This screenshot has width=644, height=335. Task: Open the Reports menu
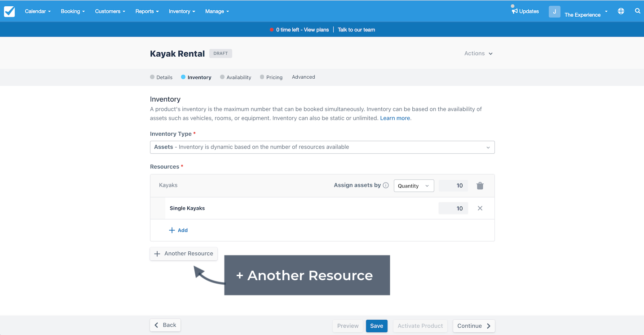click(147, 11)
